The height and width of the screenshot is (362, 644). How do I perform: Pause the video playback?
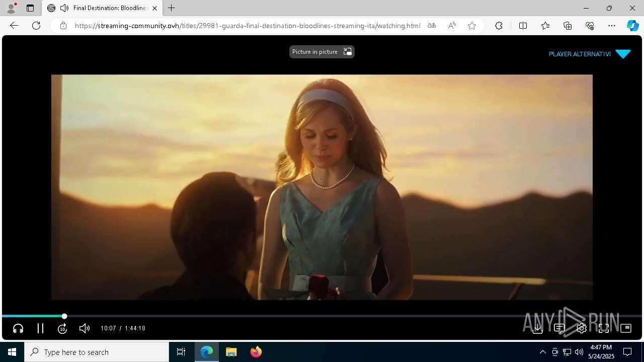[x=40, y=328]
